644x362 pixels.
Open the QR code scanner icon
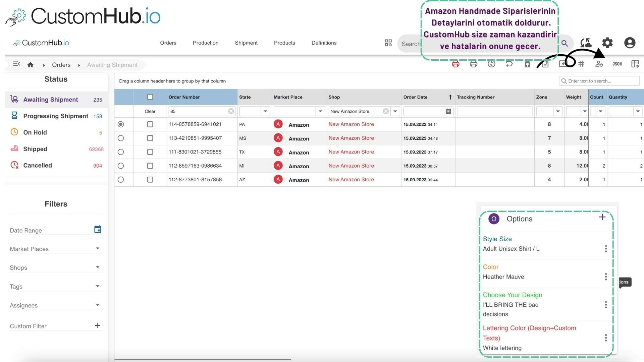tap(388, 43)
